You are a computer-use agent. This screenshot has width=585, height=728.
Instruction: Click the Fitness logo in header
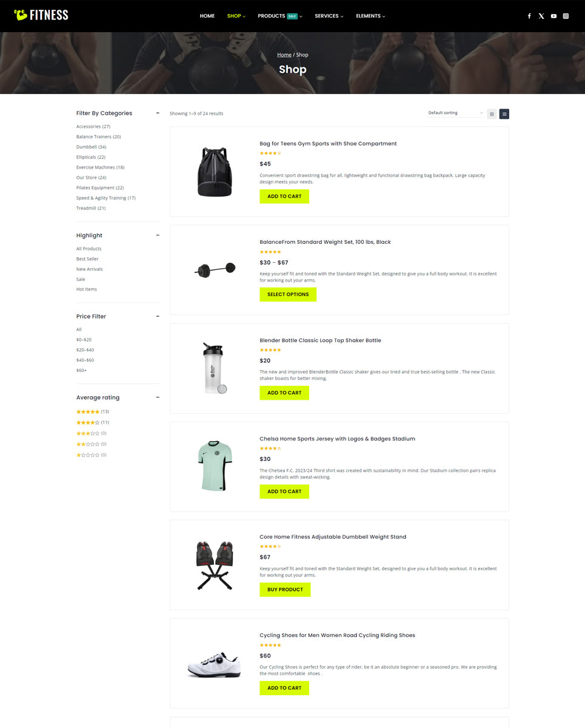[41, 15]
